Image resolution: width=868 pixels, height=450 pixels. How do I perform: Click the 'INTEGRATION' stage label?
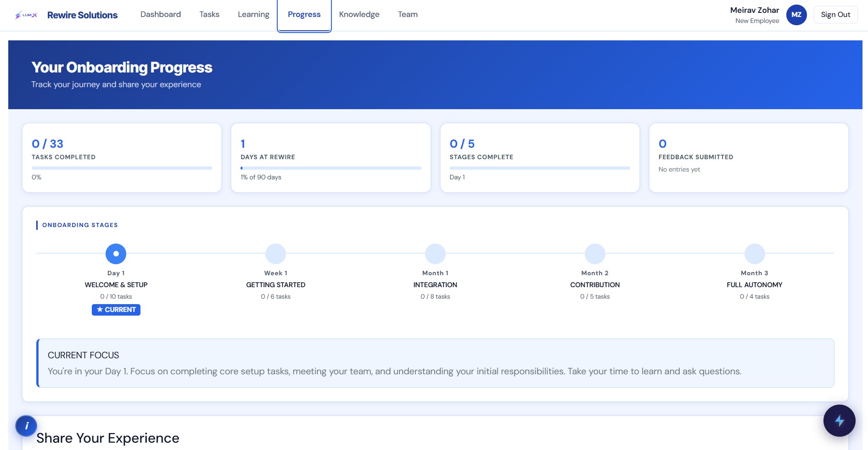tap(435, 285)
